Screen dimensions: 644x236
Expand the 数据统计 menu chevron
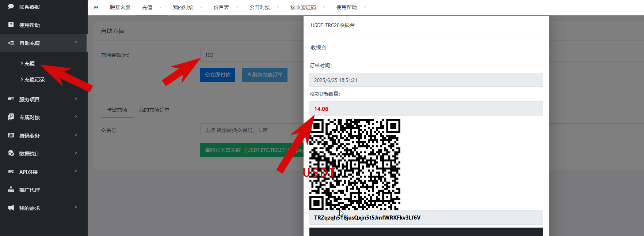coord(76,153)
